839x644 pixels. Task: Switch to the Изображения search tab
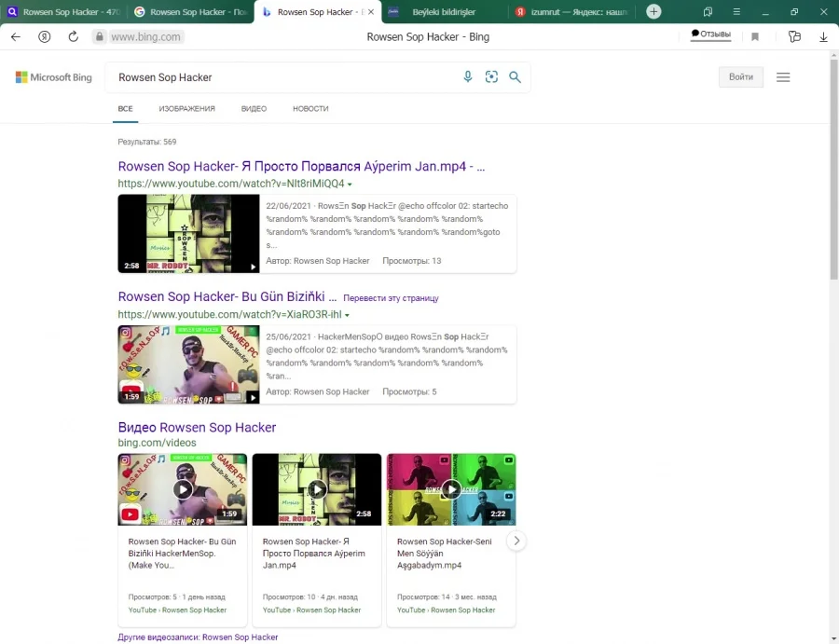(x=186, y=109)
